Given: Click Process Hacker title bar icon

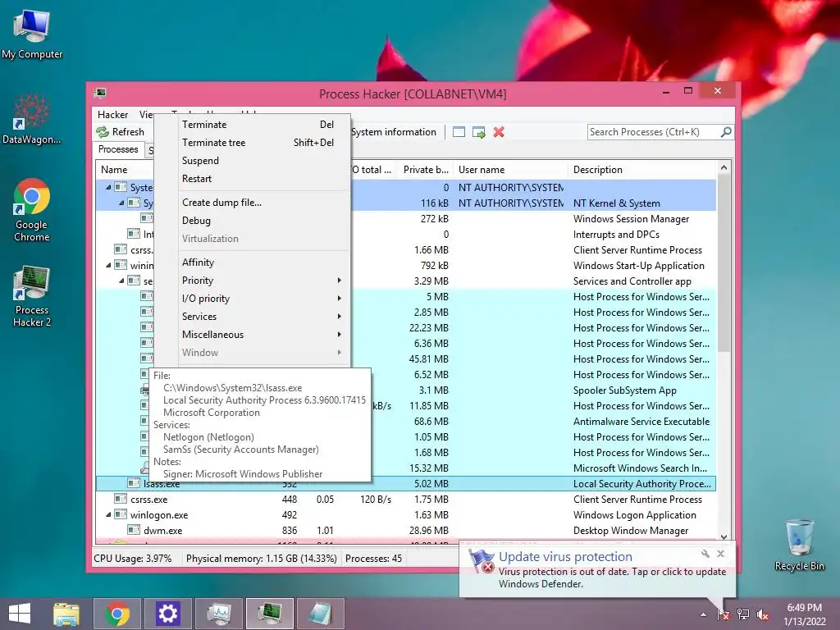Looking at the screenshot, I should 100,94.
